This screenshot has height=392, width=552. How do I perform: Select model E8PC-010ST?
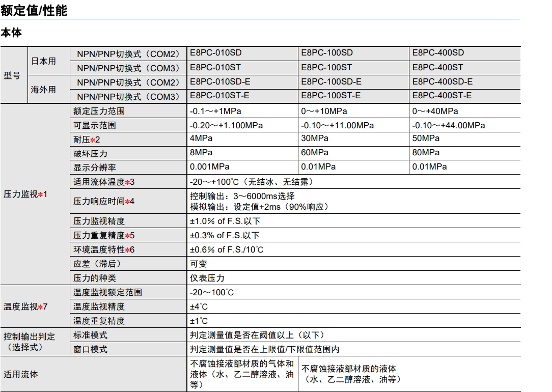tap(215, 67)
